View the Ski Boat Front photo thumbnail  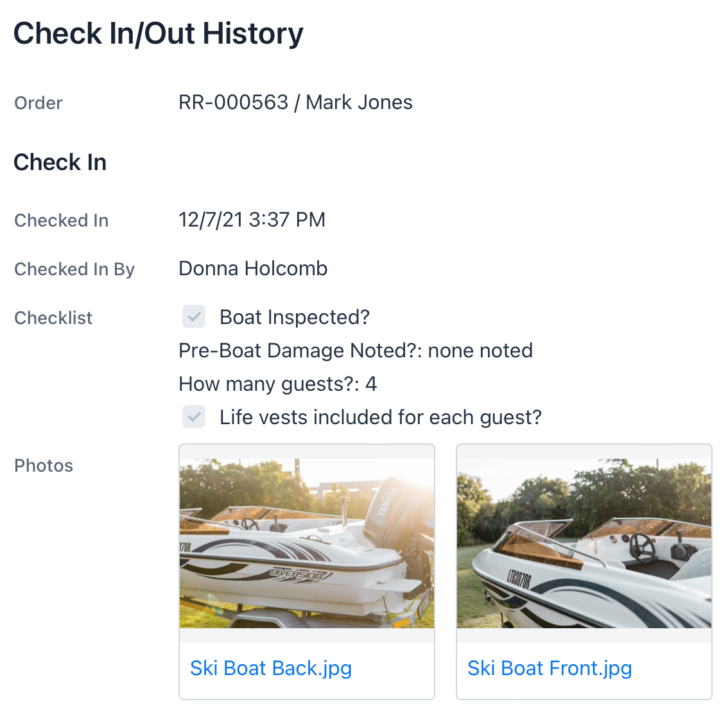coord(584,543)
